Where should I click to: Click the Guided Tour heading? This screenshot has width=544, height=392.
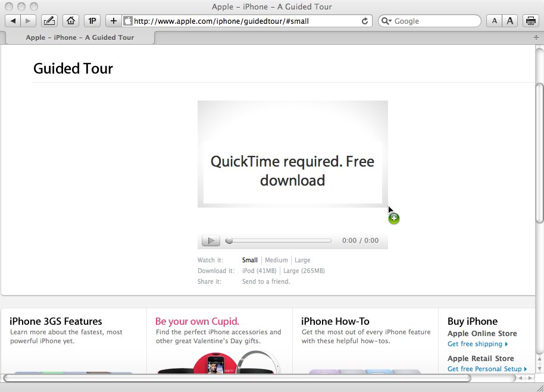pos(73,68)
